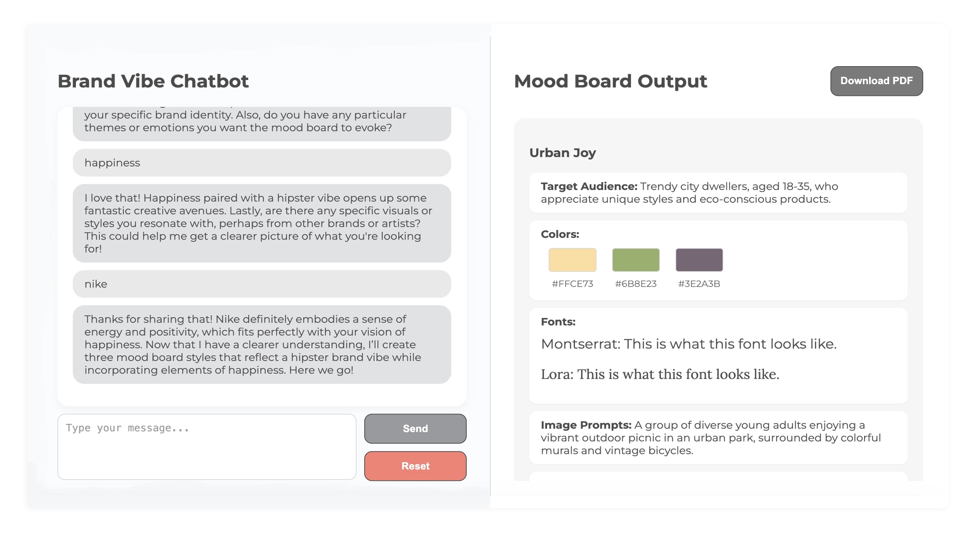Click the 'Mood Board Output' heading
This screenshot has width=980, height=543.
pos(610,81)
